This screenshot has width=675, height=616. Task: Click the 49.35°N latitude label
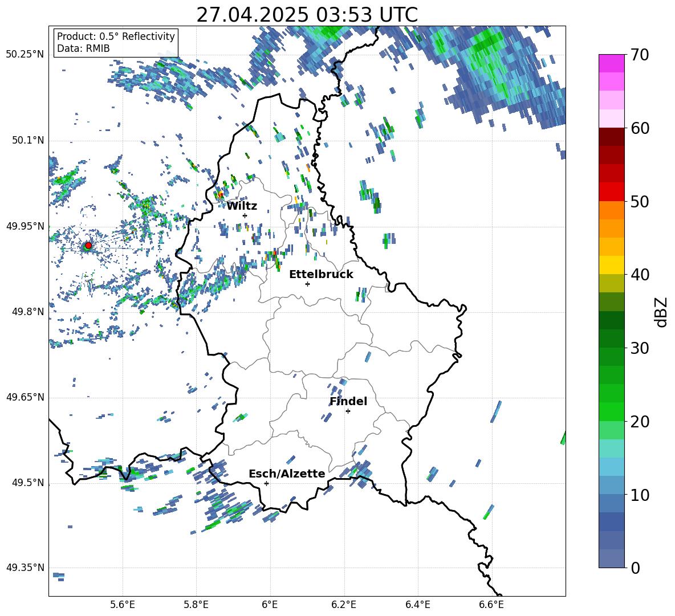tap(25, 568)
